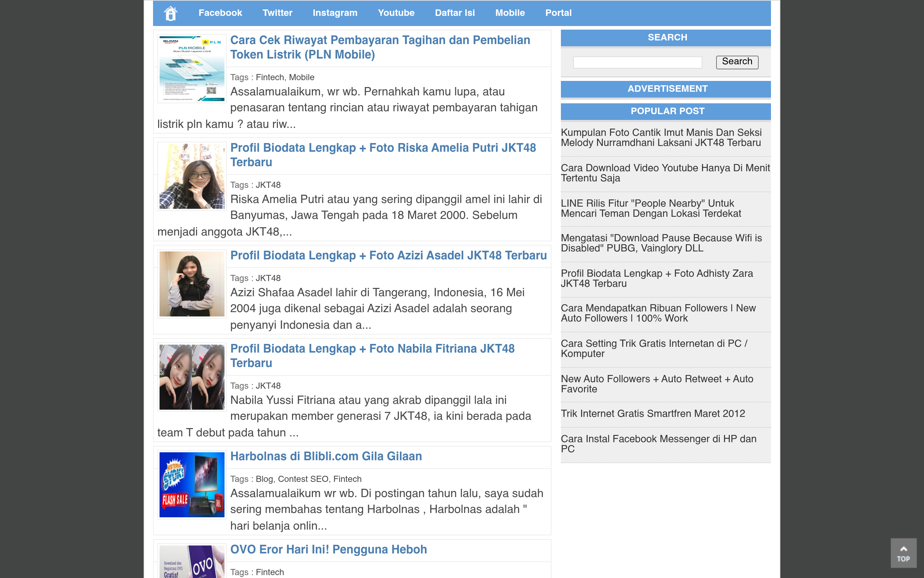Image resolution: width=924 pixels, height=578 pixels.
Task: Click the Search button in sidebar
Action: coord(737,62)
